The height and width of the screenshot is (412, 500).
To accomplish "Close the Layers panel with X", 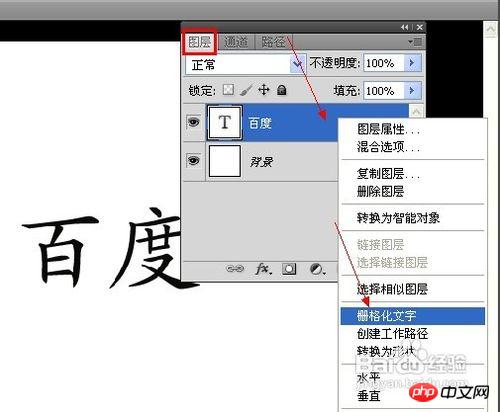I will 420,27.
